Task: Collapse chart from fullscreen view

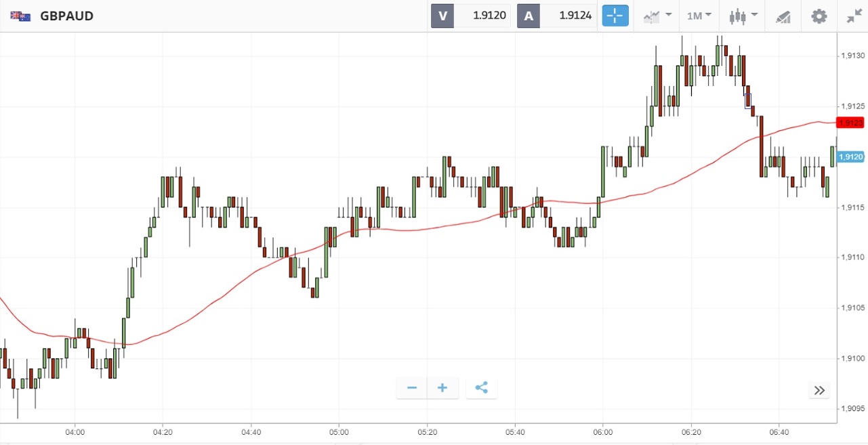Action: [x=854, y=16]
